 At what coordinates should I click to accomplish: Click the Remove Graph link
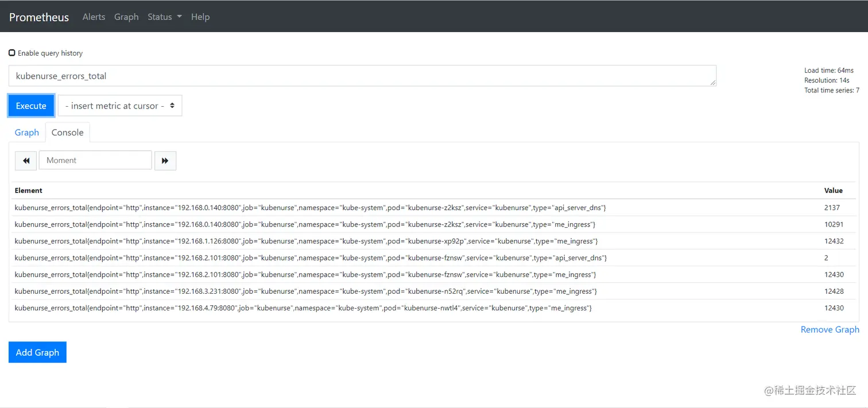[x=830, y=329]
